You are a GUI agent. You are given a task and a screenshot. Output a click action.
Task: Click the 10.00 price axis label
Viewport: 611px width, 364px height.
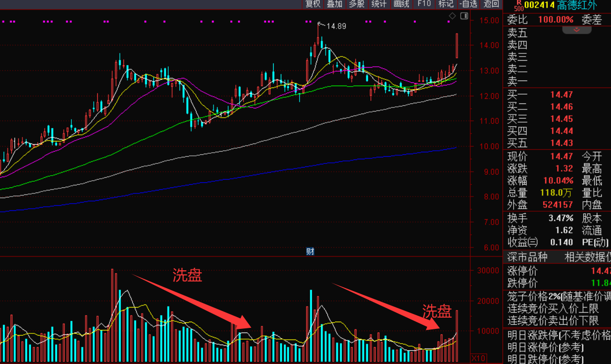pos(489,147)
